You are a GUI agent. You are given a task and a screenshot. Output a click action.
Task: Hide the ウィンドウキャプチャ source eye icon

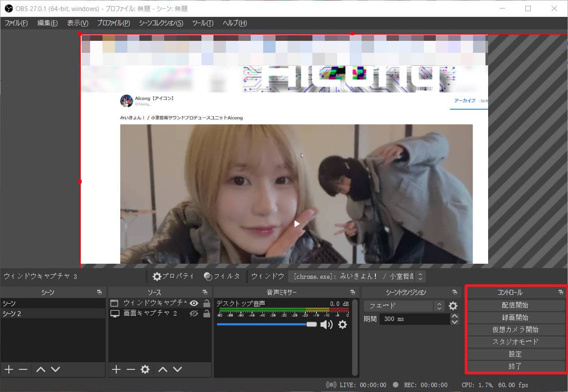click(194, 303)
